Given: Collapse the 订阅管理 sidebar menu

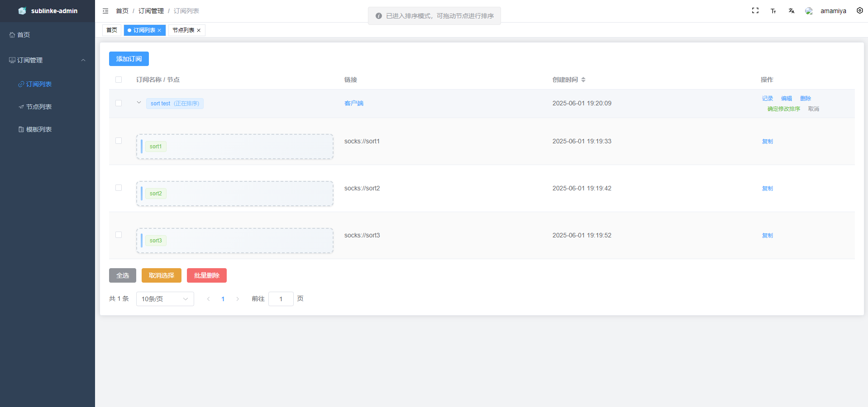Looking at the screenshot, I should pyautogui.click(x=83, y=60).
